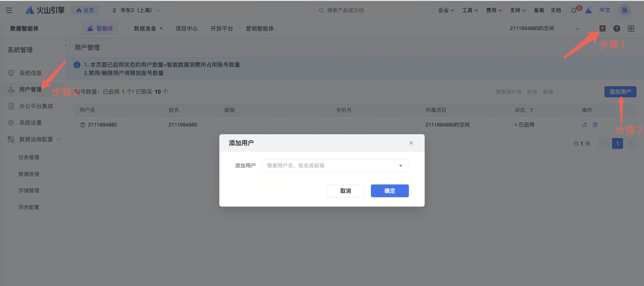Image resolution: width=644 pixels, height=286 pixels.
Task: Click the 系统设置 gear icon
Action: (x=11, y=123)
